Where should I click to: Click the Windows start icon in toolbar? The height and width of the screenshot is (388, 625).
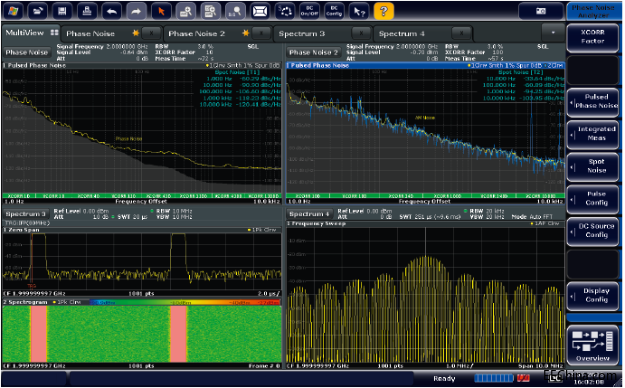(13, 11)
